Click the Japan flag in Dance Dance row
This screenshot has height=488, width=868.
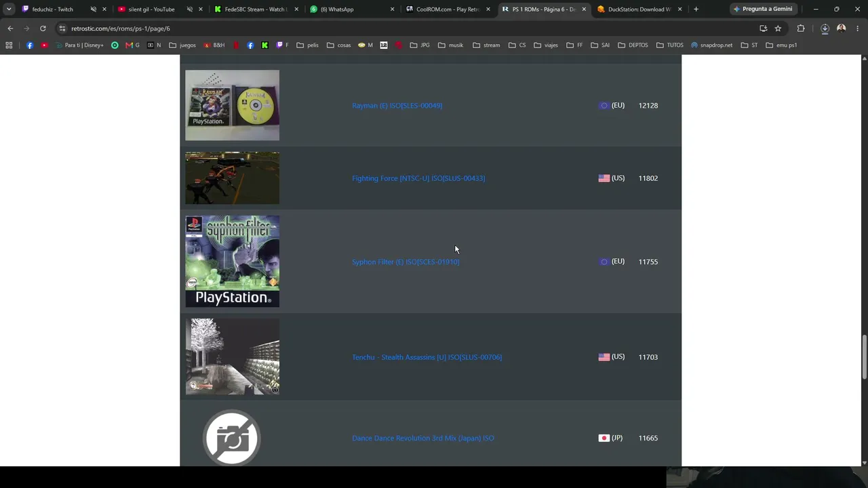(604, 438)
